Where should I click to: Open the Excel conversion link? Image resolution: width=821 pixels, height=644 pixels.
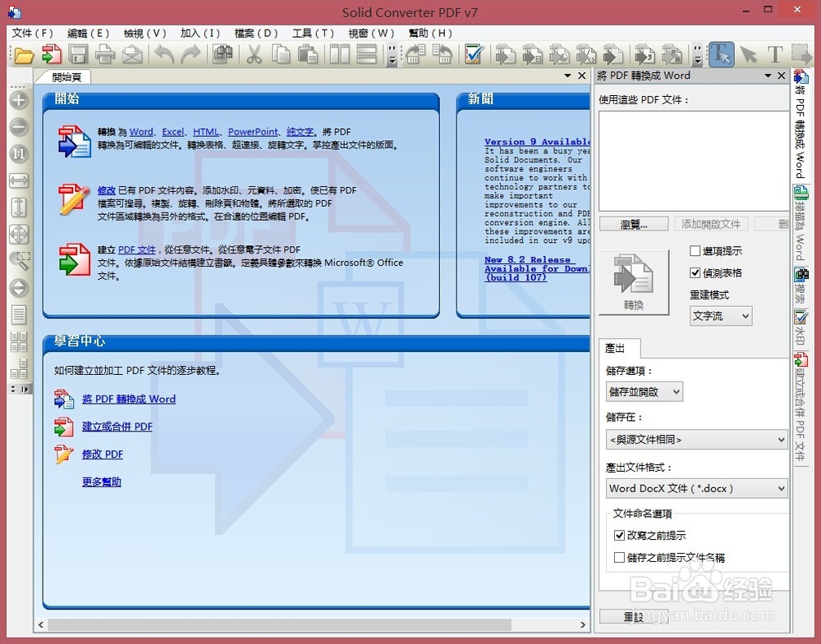coord(172,132)
